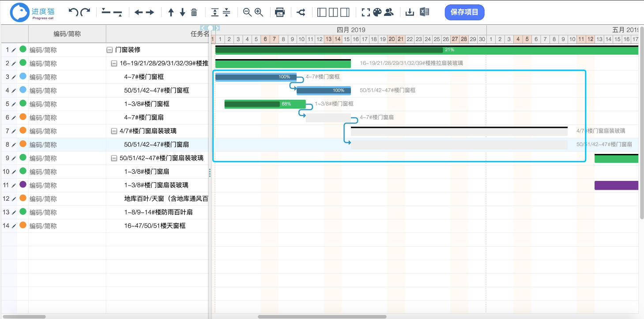
Task: Click the task table horizontal scrollbar thumb
Action: (24, 316)
